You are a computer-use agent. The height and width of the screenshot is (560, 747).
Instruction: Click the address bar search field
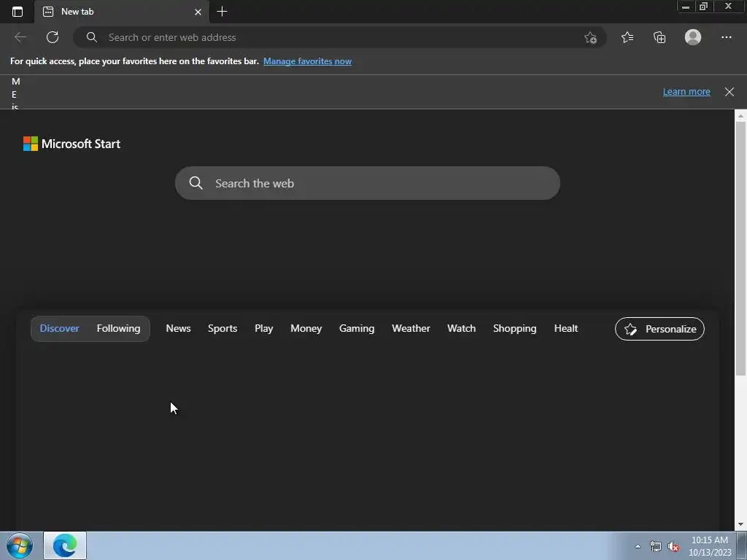(340, 37)
